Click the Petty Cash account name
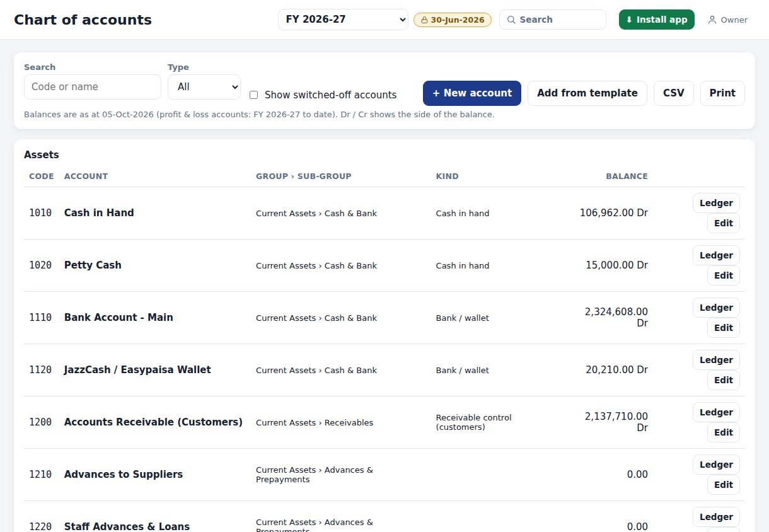Image resolution: width=769 pixels, height=532 pixels. (93, 265)
